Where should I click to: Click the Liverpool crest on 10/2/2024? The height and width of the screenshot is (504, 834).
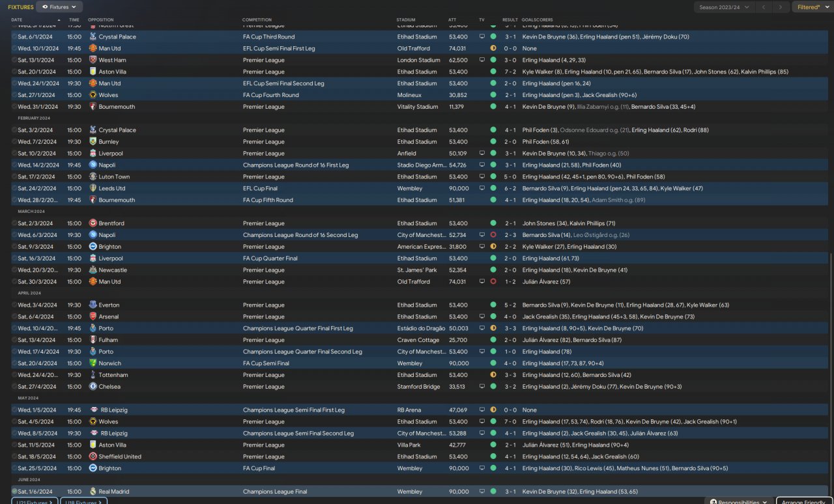coord(93,154)
